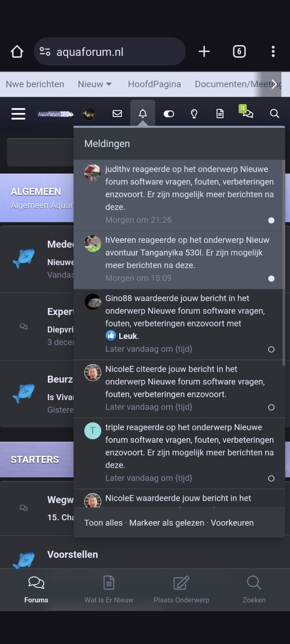Open the envelope messages icon
The image size is (290, 644).
click(x=117, y=114)
